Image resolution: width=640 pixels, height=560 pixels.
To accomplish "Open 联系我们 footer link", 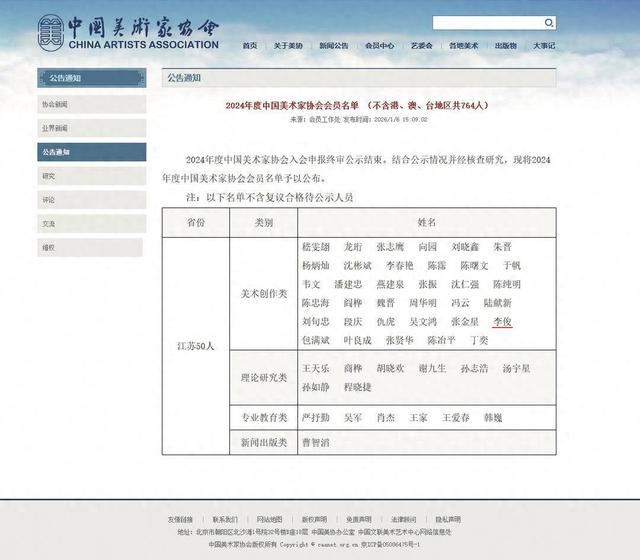I will click(225, 519).
